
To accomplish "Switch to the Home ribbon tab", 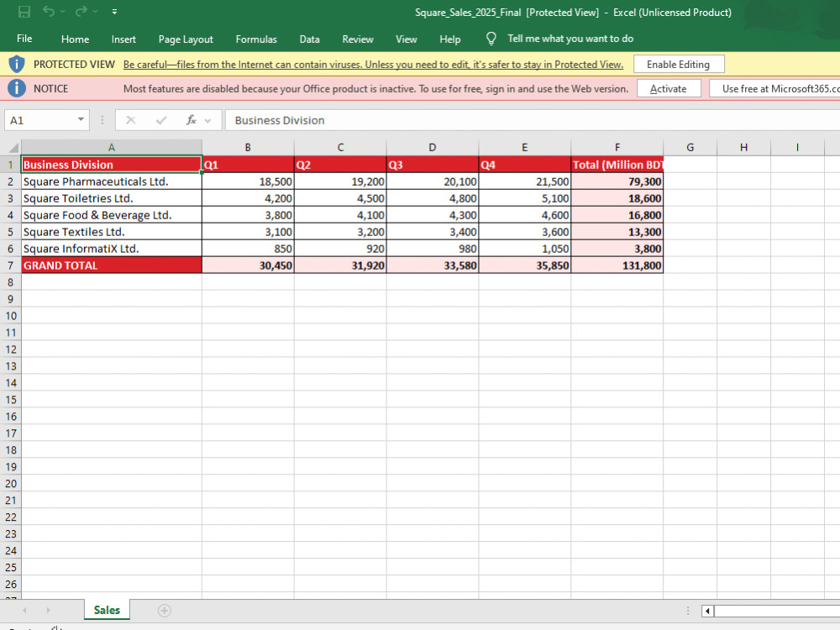I will tap(75, 39).
